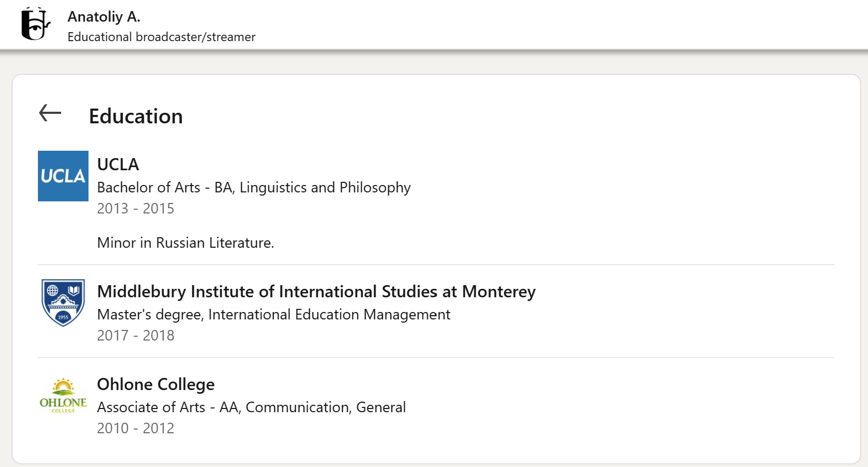Image resolution: width=868 pixels, height=467 pixels.
Task: Click the 2017 - 2018 date range
Action: tap(135, 336)
